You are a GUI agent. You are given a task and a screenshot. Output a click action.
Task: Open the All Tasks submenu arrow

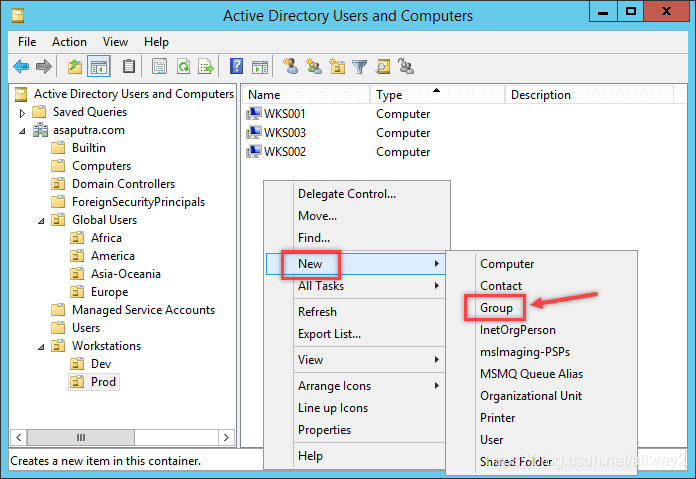point(437,285)
